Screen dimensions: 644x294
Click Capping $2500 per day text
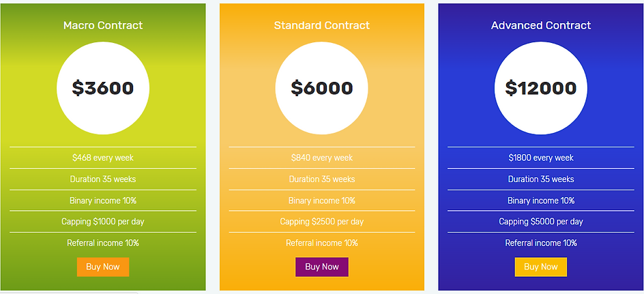click(322, 222)
